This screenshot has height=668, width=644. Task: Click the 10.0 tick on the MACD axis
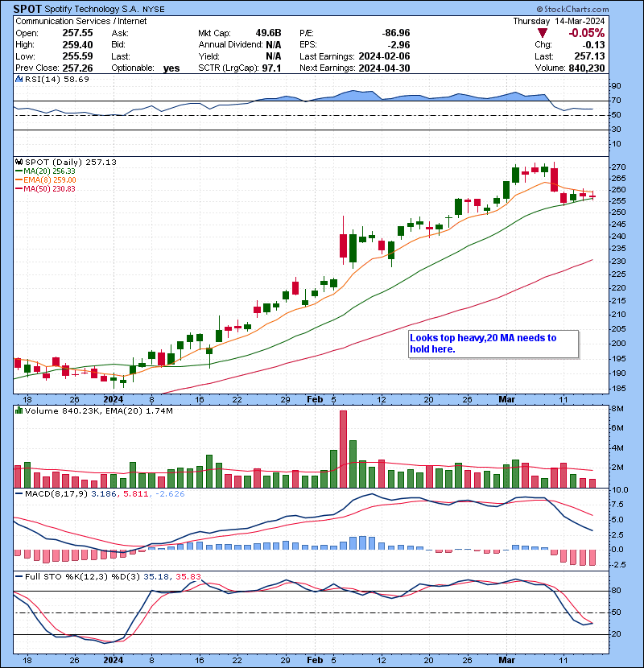tap(620, 490)
